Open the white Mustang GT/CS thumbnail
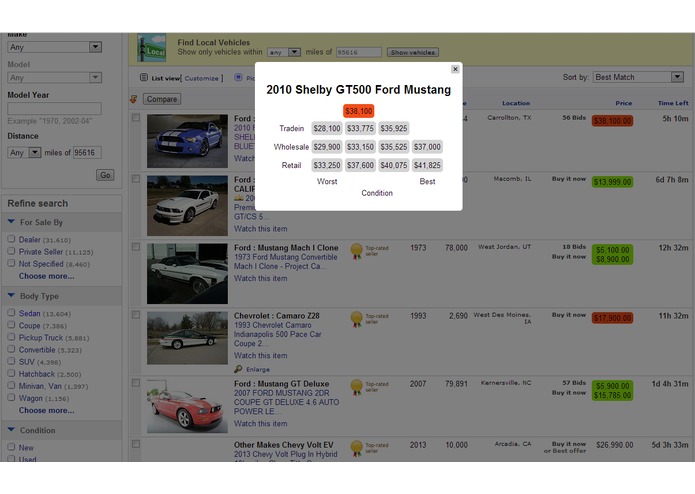The image size is (695, 494). click(x=187, y=206)
